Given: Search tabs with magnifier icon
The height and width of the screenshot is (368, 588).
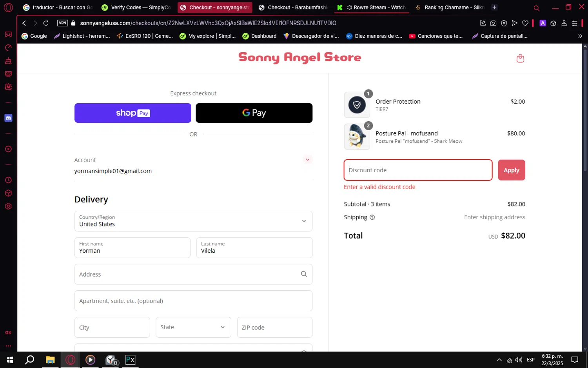Looking at the screenshot, I should pyautogui.click(x=537, y=8).
